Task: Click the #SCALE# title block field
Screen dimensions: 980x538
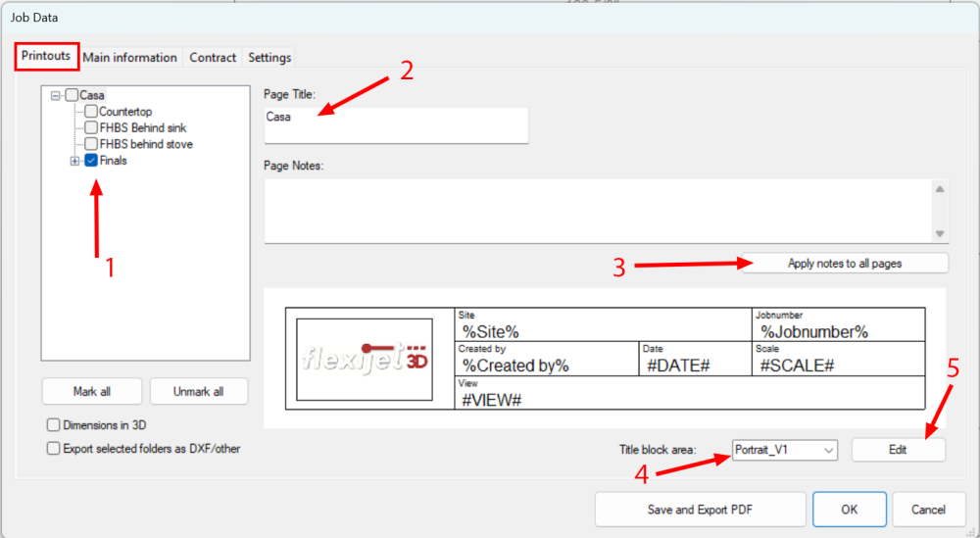Action: tap(797, 366)
